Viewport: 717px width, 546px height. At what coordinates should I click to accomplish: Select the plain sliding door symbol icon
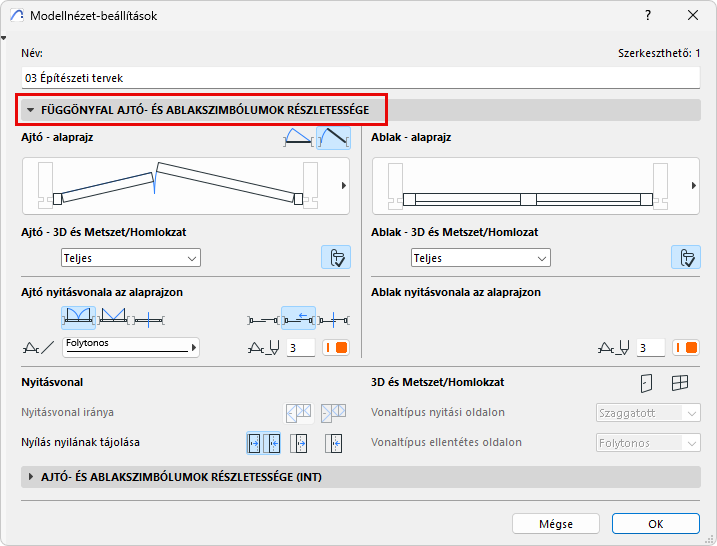click(x=263, y=320)
